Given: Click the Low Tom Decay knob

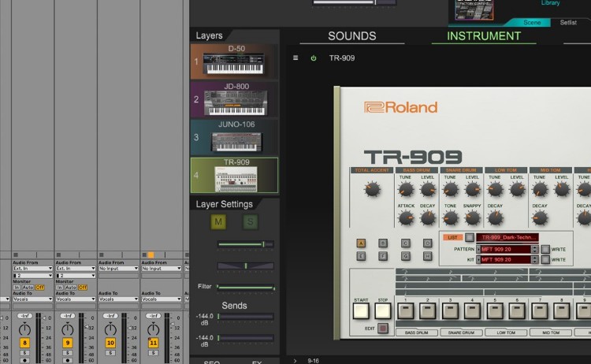Looking at the screenshot, I should tap(496, 218).
